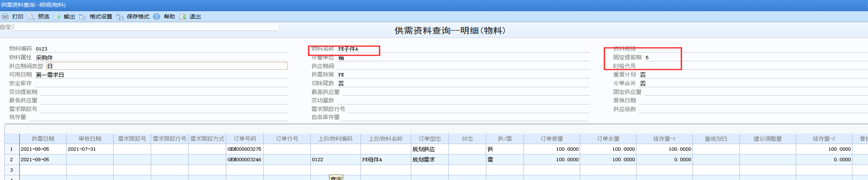Click the 重复计划 field showing 否

[753, 74]
